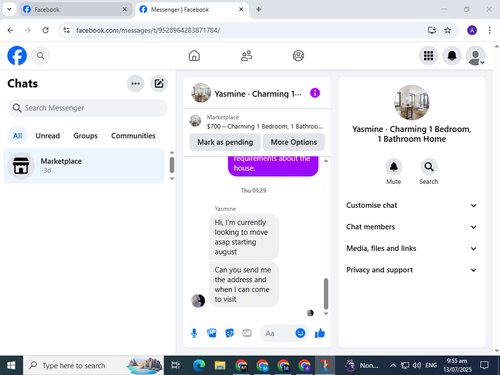Select the All chats filter

(x=17, y=136)
